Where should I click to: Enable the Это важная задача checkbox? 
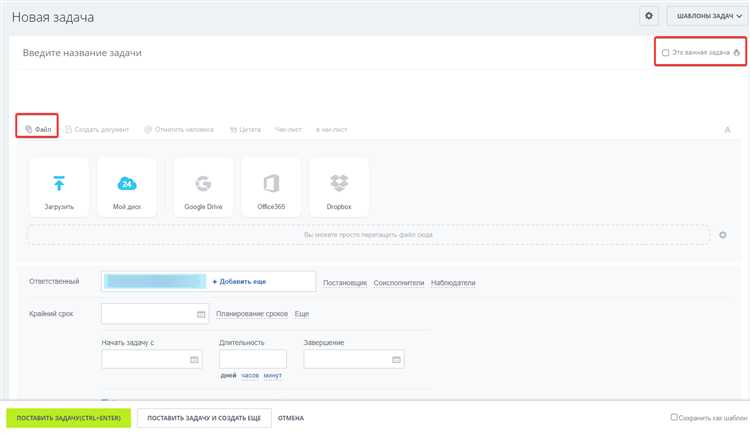(x=666, y=52)
